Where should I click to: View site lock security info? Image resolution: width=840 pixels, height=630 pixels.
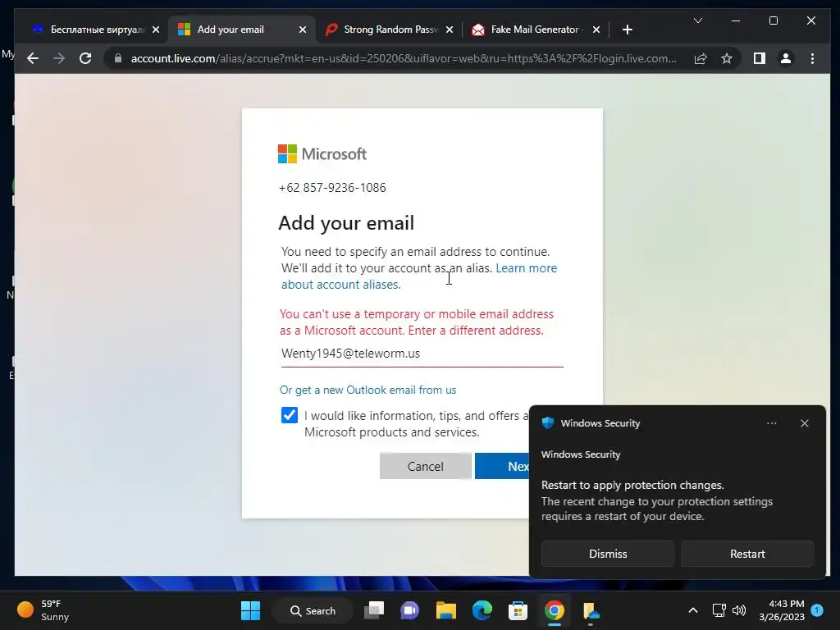[x=118, y=58]
